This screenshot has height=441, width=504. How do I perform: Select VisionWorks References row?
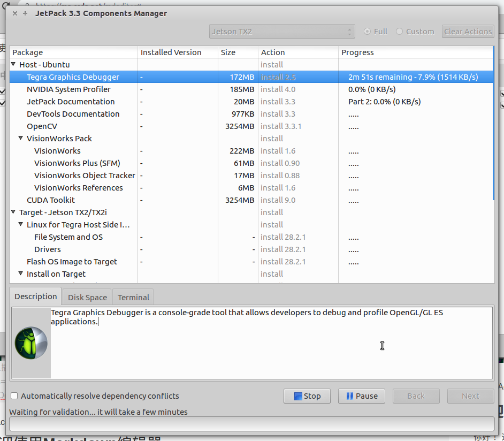(251, 188)
